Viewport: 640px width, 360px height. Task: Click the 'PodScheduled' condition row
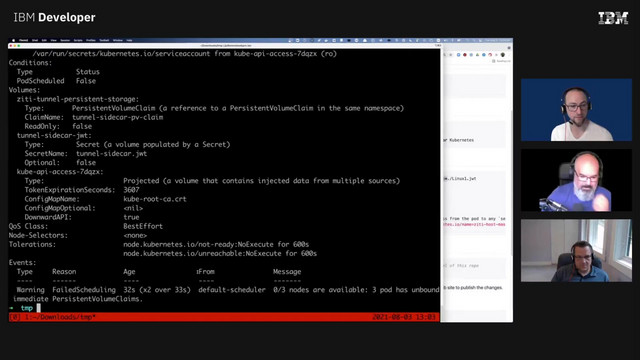click(x=56, y=81)
